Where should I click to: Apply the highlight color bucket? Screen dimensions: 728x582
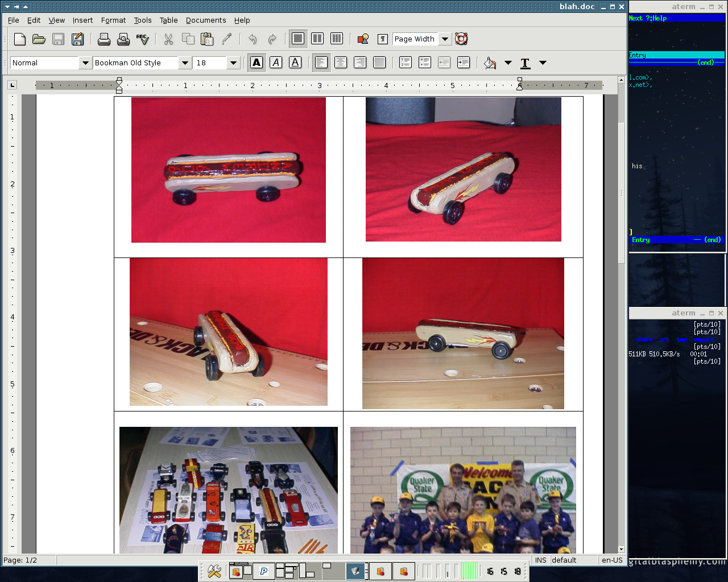490,63
